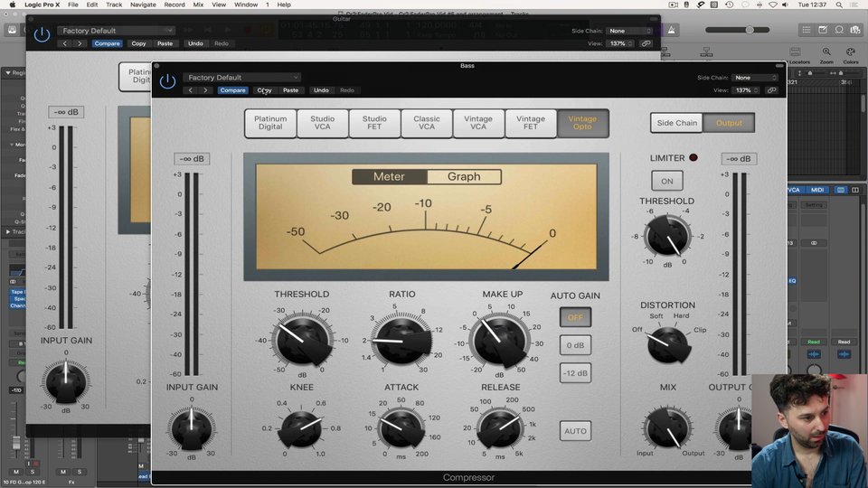Open Time Machine icon in menu bar
Image resolution: width=868 pixels, height=488 pixels.
coord(729,5)
